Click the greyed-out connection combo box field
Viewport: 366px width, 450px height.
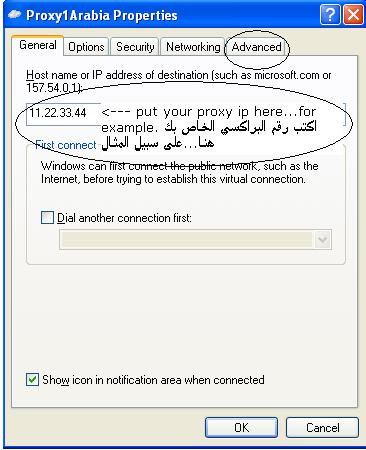[x=195, y=239]
